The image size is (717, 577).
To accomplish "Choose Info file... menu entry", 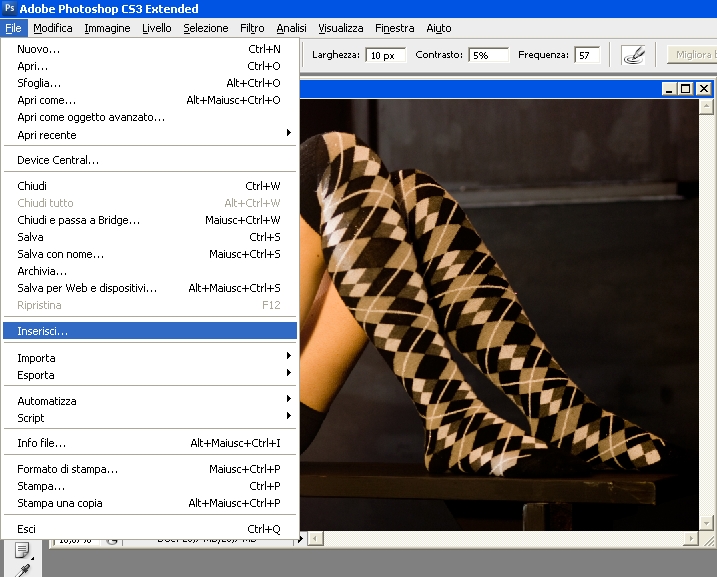I will coord(150,443).
